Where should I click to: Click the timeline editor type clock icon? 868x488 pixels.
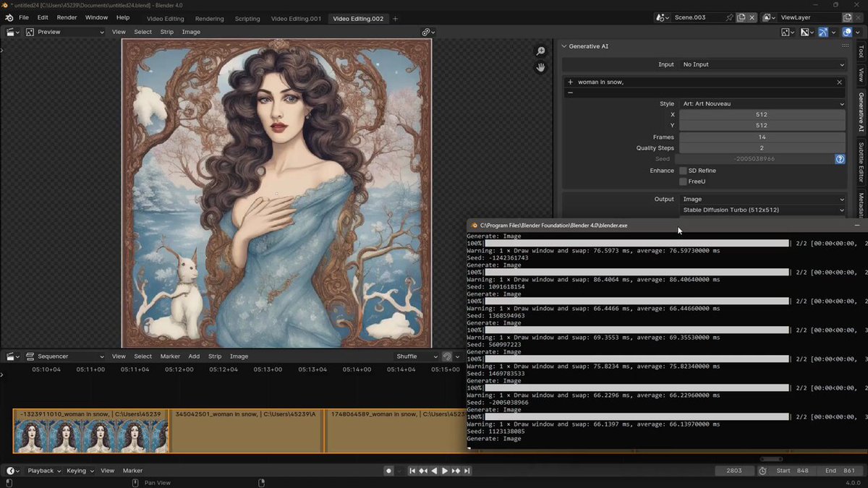[x=13, y=471]
